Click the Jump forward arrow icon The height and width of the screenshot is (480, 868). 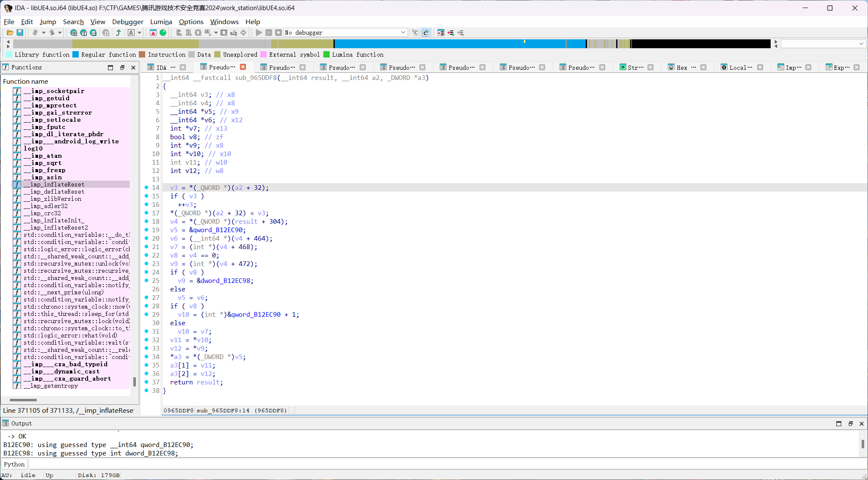coord(52,33)
